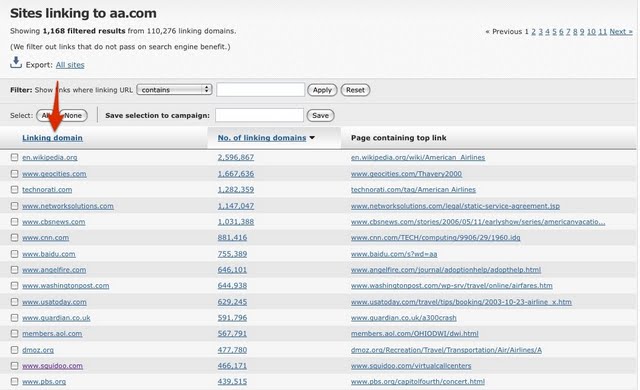Check the en.wikipedia.org row checkbox
640x390 pixels.
point(15,157)
